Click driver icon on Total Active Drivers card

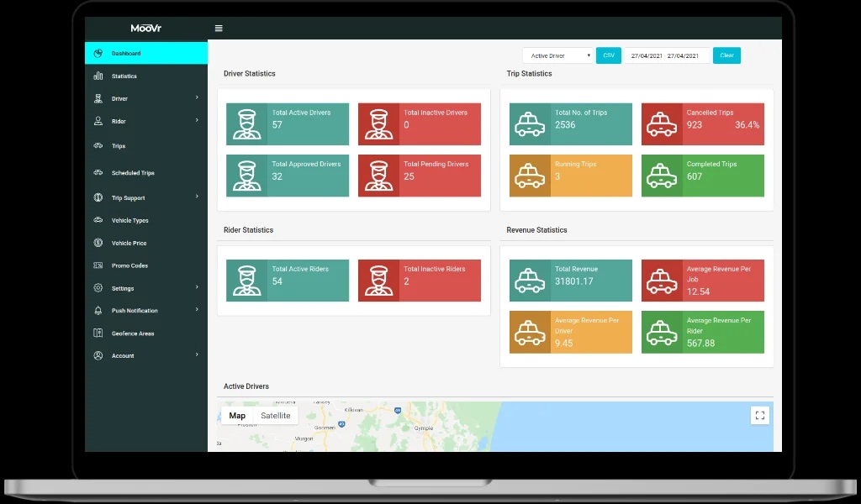(x=247, y=124)
